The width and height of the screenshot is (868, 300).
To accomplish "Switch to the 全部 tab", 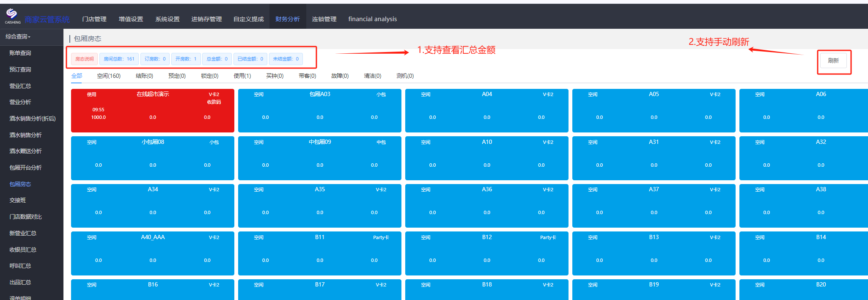I will (x=77, y=76).
